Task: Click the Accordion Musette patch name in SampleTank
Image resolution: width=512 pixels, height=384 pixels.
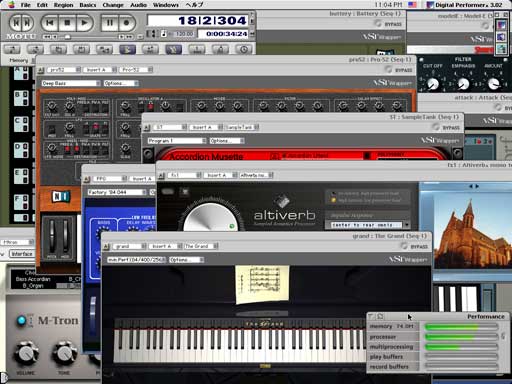Action: click(206, 156)
